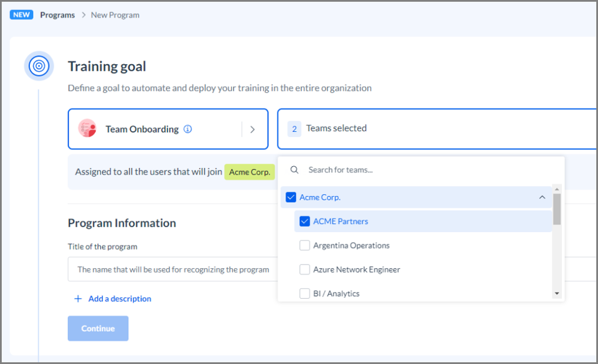Screen dimensions: 598x364
Task: Click the Training goal target icon
Action: [x=39, y=66]
